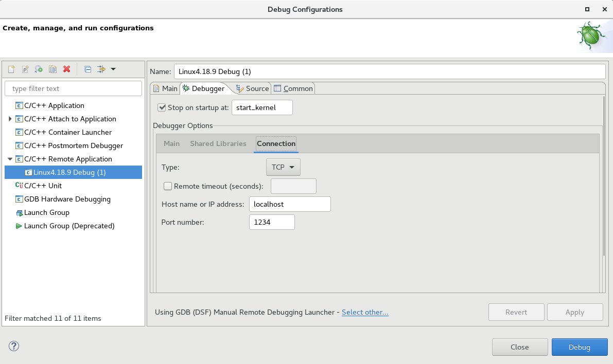The height and width of the screenshot is (364, 613).
Task: Export launch configurations
Action: coord(38,69)
